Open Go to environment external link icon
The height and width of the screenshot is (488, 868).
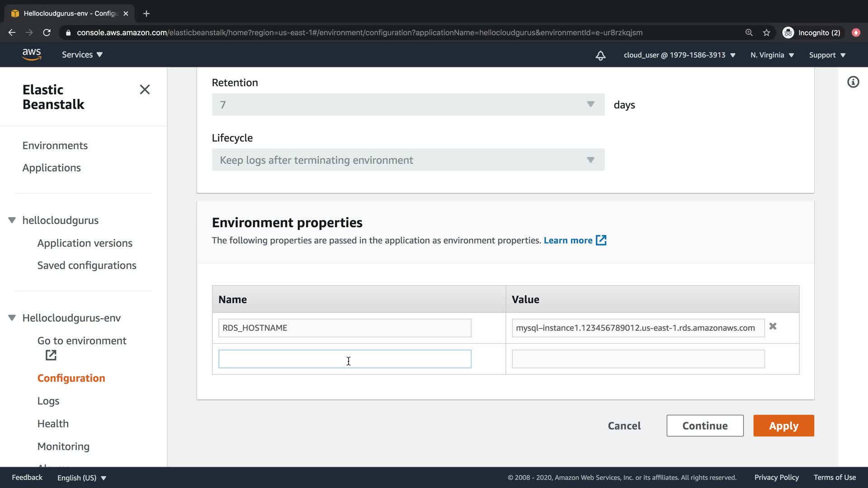point(51,356)
